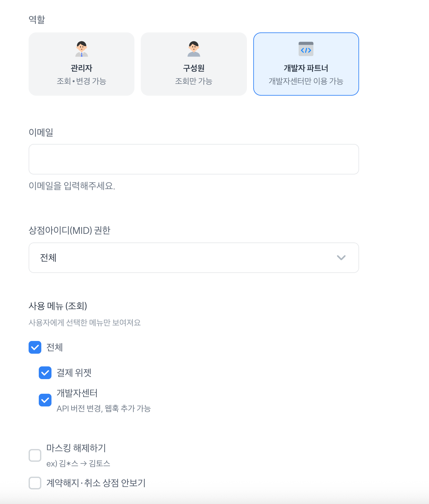
Task: Click the 전체 label beside top checkbox
Action: coord(55,347)
